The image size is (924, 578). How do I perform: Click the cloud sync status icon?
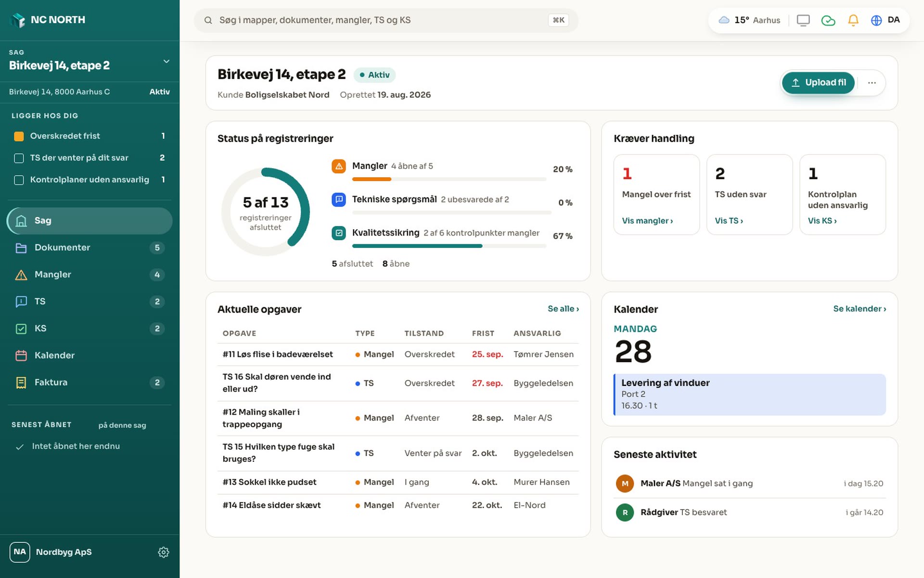click(828, 20)
